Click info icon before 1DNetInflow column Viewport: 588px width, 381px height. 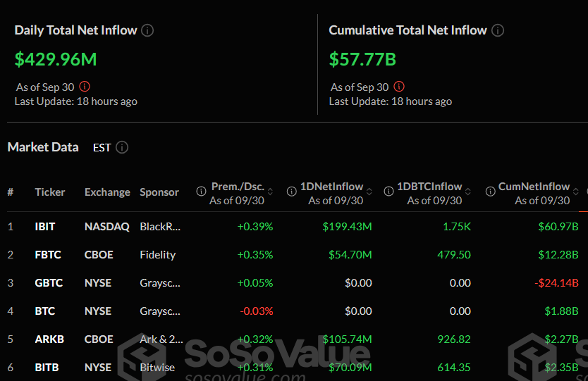pos(291,192)
